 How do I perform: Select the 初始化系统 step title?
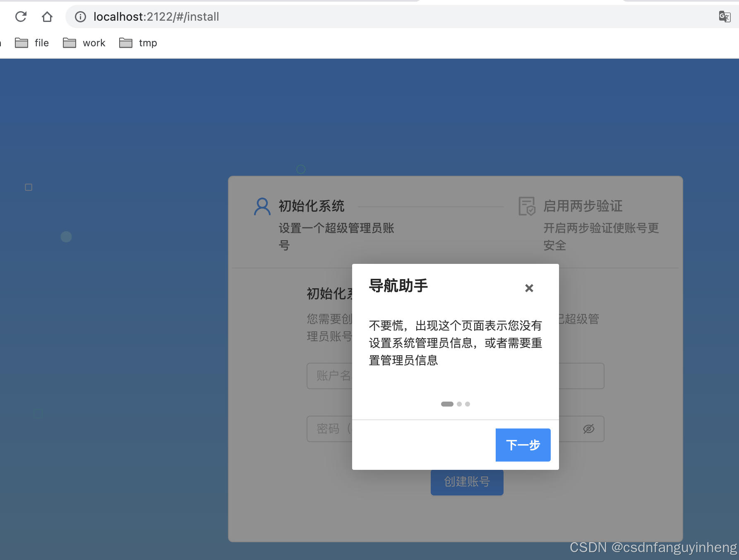pos(312,206)
